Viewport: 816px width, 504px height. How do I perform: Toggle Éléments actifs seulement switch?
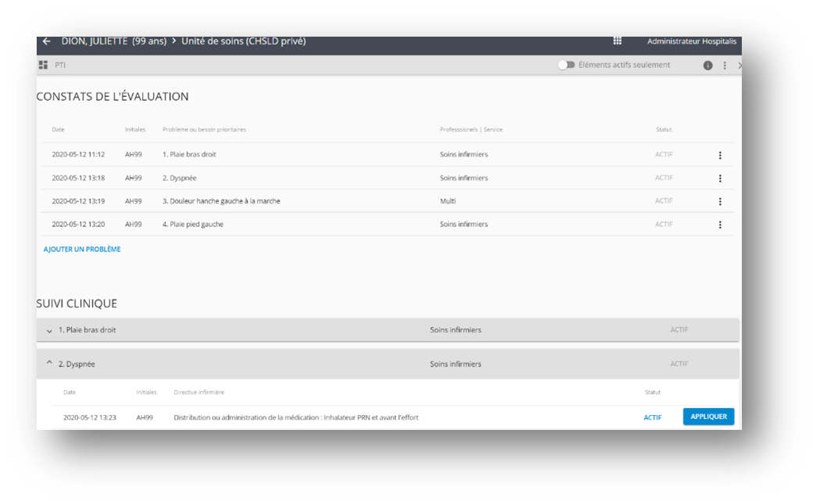pos(566,66)
